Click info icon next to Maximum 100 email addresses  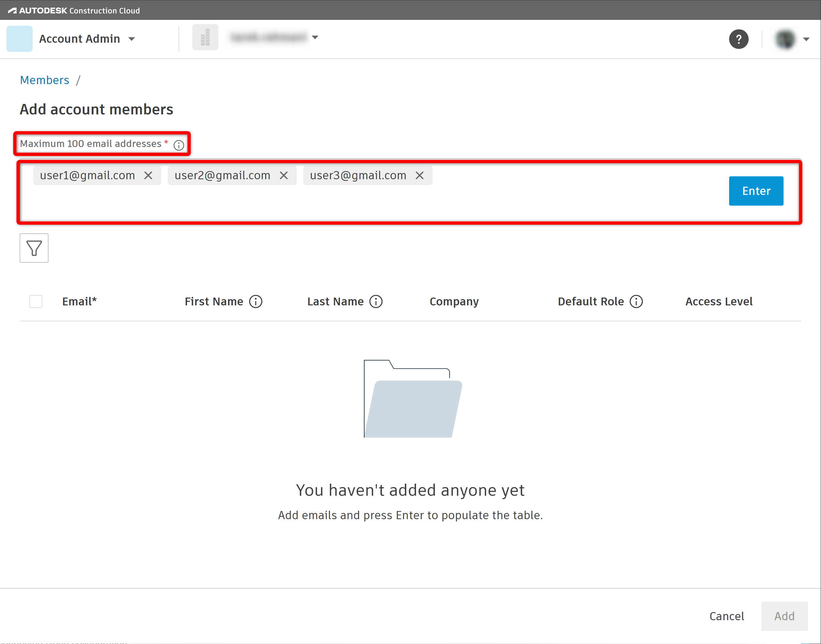[179, 145]
